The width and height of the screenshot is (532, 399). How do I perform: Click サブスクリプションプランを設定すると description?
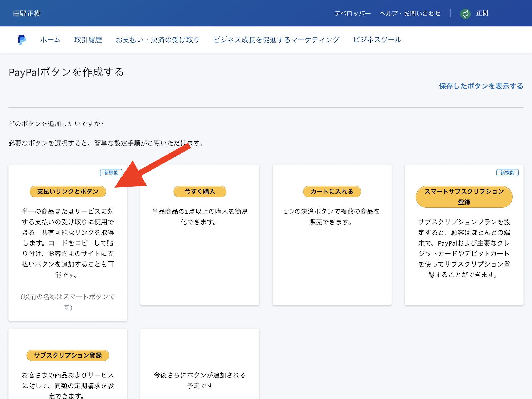[464, 248]
